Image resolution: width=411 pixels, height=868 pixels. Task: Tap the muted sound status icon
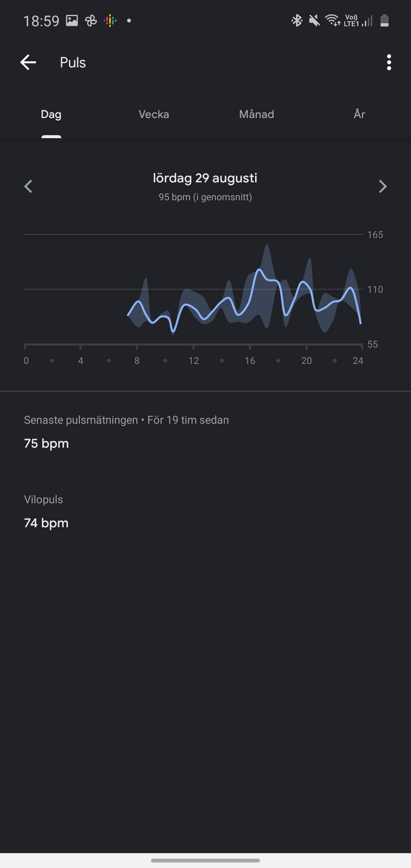pos(314,21)
